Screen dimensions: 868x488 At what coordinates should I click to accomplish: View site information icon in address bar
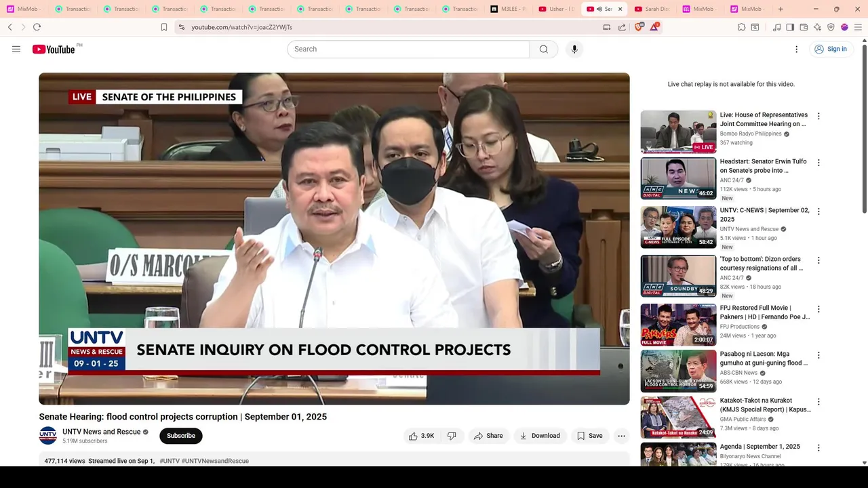click(181, 27)
